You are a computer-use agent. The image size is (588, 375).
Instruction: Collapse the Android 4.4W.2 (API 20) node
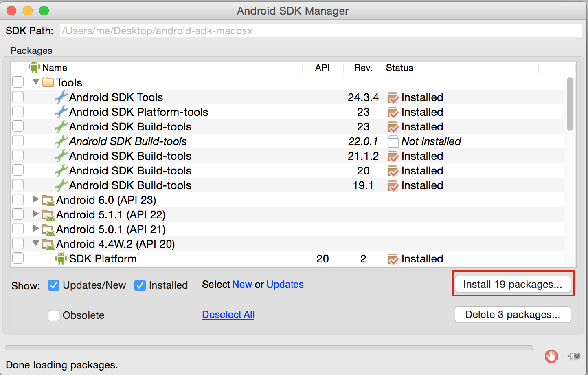36,243
